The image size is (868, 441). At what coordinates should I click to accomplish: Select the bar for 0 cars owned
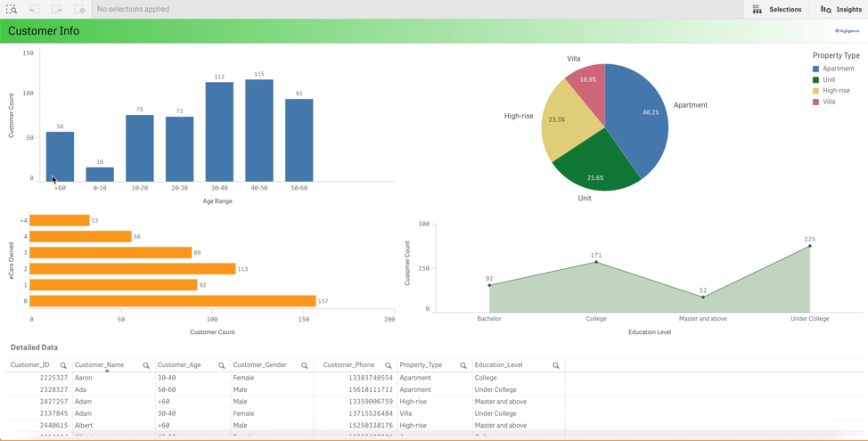click(173, 301)
